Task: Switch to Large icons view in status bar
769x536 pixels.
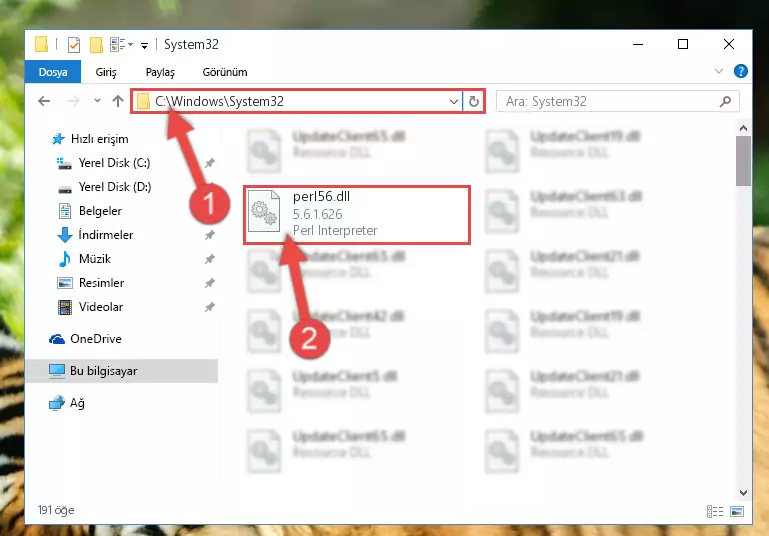Action: coord(737,511)
